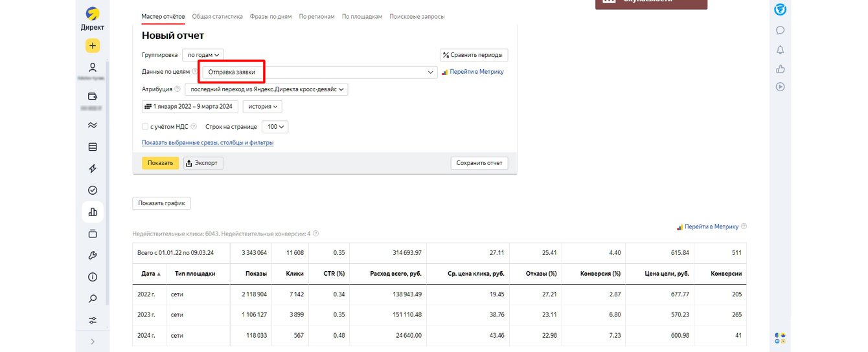Click the date range '1 января 2022 – 9 марта 2024' field

(190, 107)
